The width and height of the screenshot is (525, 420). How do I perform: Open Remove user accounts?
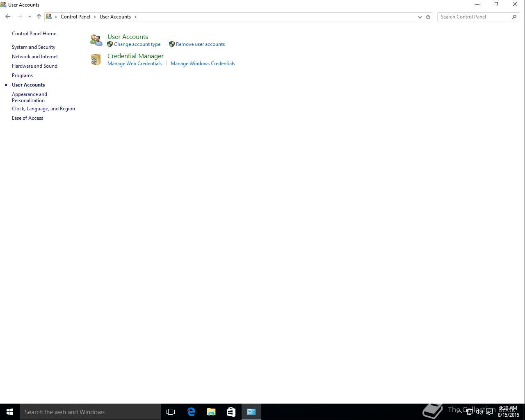pos(200,44)
